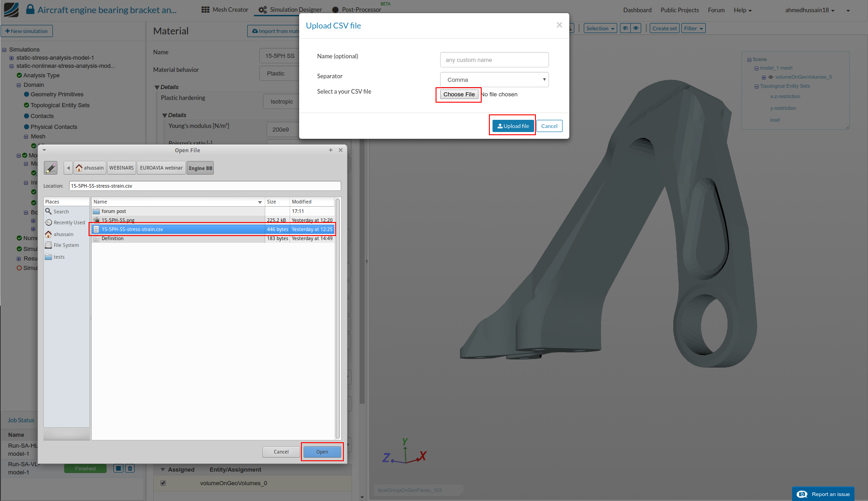Switch to the Mesh Creator tab
Viewport: 868px width, 501px height.
click(x=225, y=10)
